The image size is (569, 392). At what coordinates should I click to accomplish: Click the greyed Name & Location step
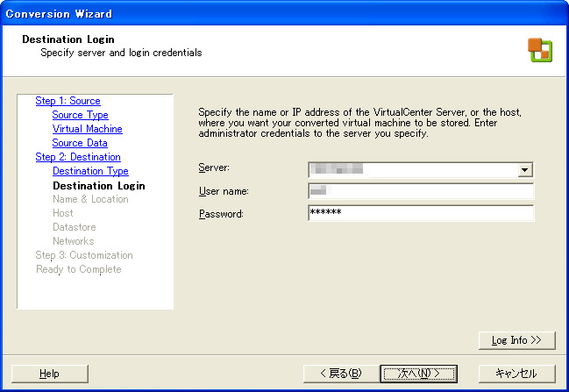point(90,199)
